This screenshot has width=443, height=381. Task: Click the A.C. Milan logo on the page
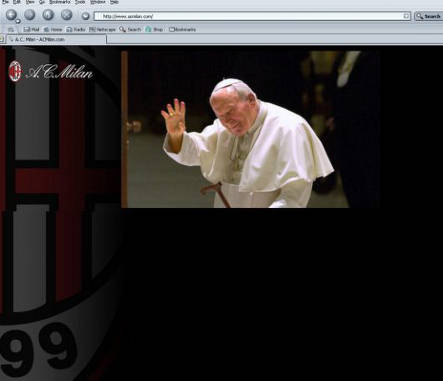click(x=51, y=71)
